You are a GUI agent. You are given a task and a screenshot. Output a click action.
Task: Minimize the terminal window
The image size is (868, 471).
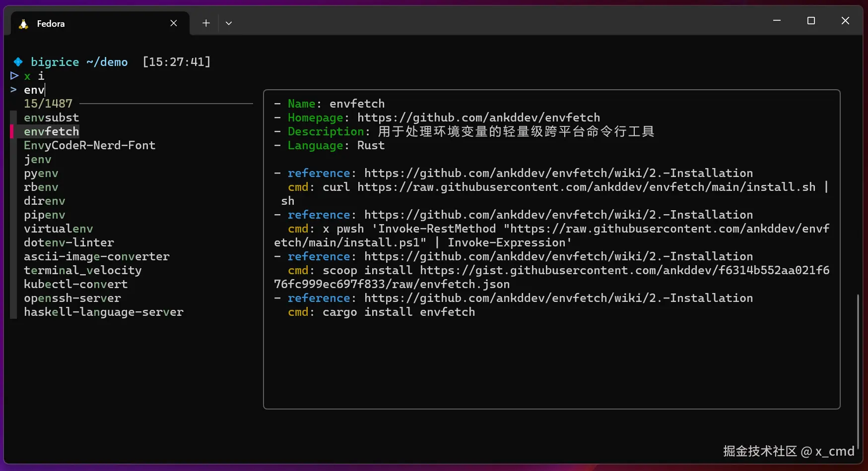point(777,21)
